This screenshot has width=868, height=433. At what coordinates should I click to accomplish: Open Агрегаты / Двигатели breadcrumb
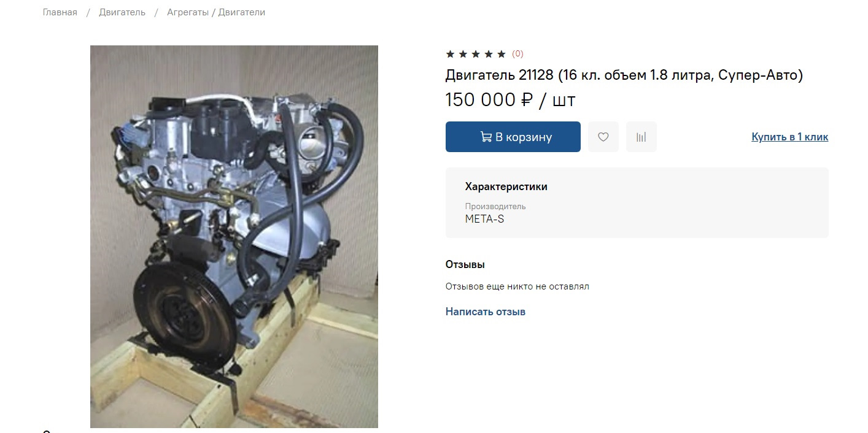click(216, 12)
